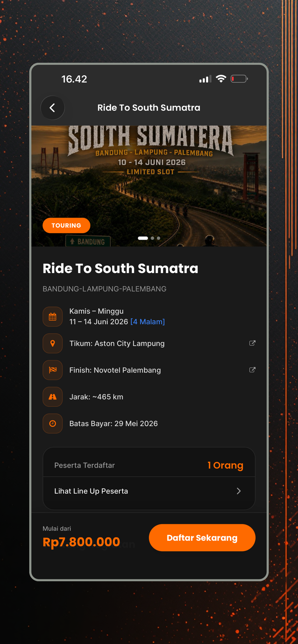Click the Mulai dari label

click(57, 529)
